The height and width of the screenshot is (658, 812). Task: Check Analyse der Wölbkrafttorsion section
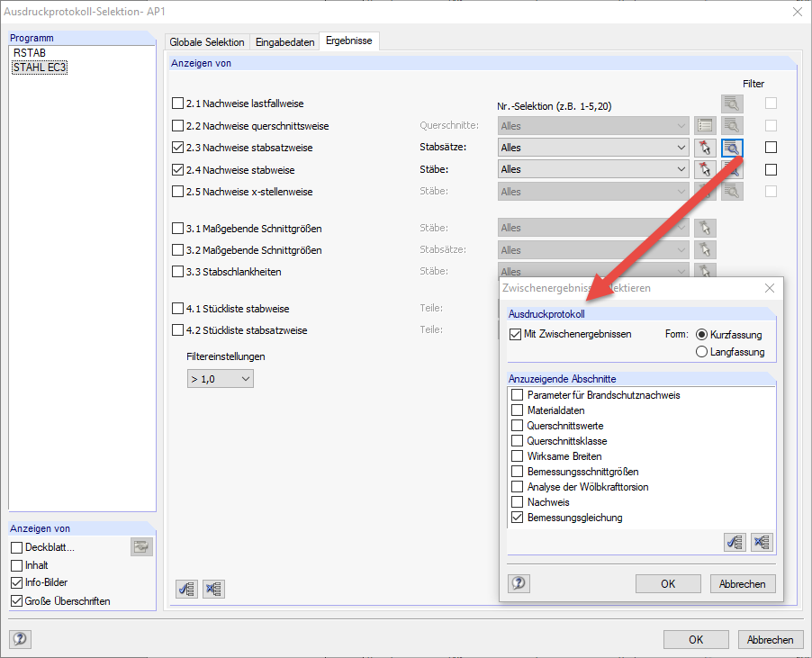tap(517, 487)
